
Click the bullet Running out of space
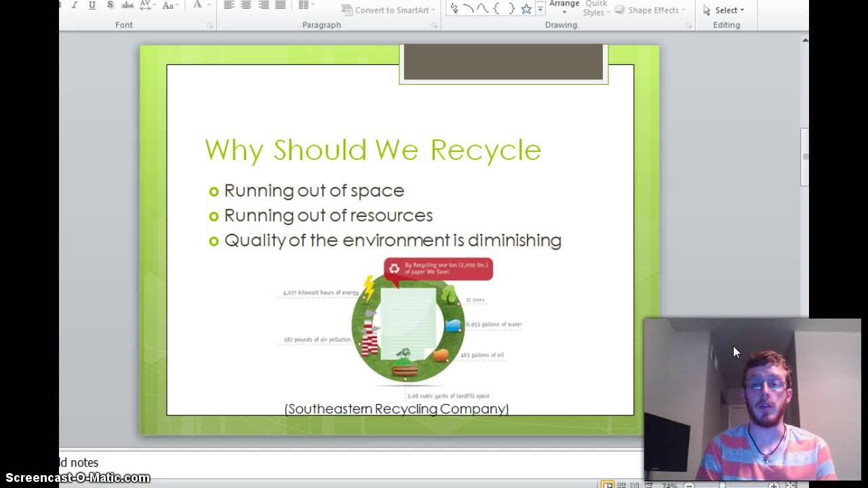[314, 190]
